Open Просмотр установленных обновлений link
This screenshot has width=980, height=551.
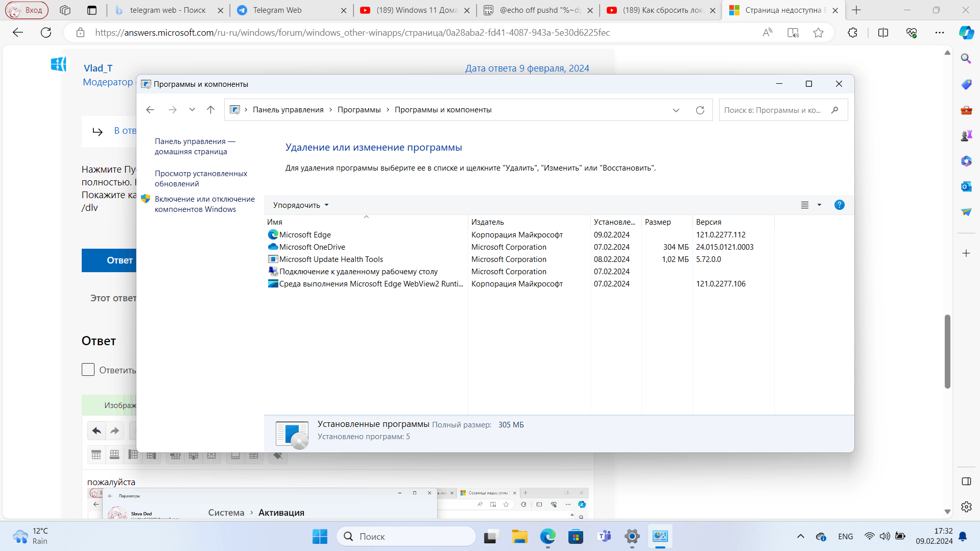[x=201, y=178]
